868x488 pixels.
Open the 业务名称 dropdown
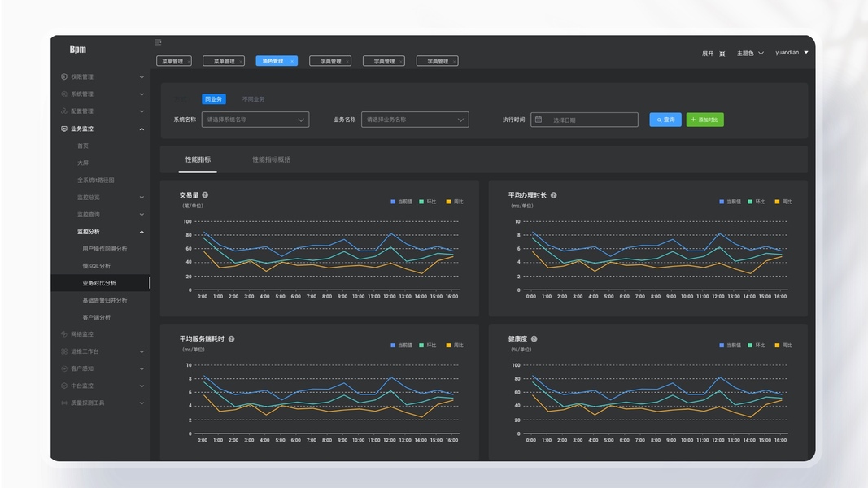click(x=415, y=120)
